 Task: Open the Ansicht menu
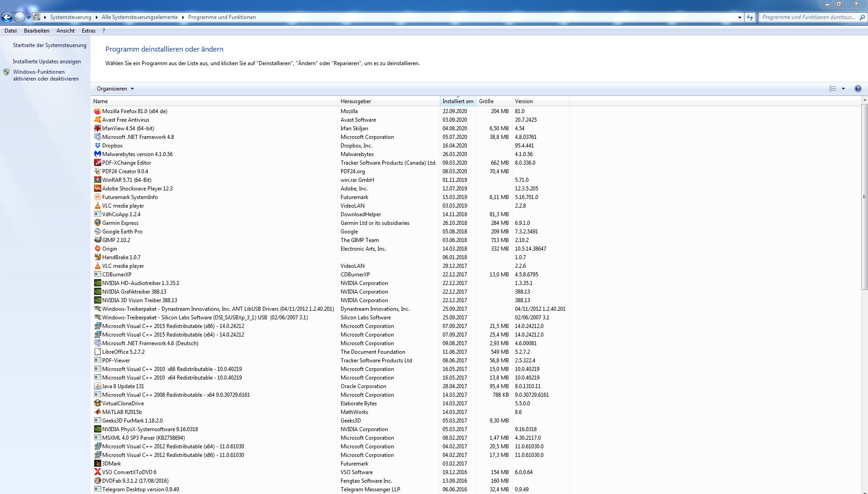[x=66, y=31]
